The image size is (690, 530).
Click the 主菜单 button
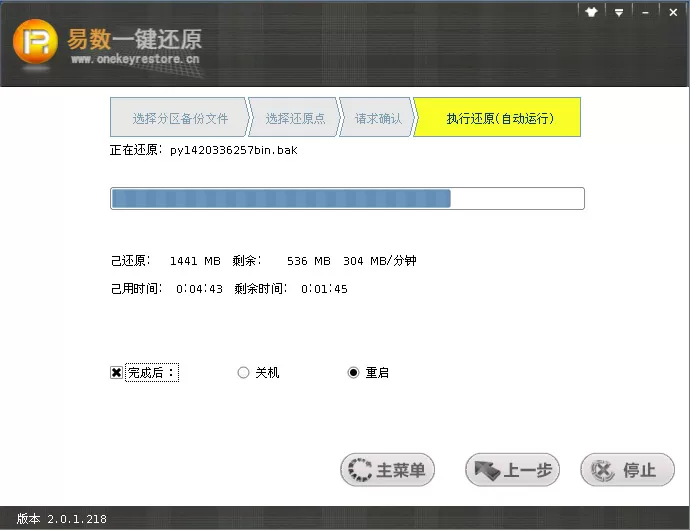point(387,470)
